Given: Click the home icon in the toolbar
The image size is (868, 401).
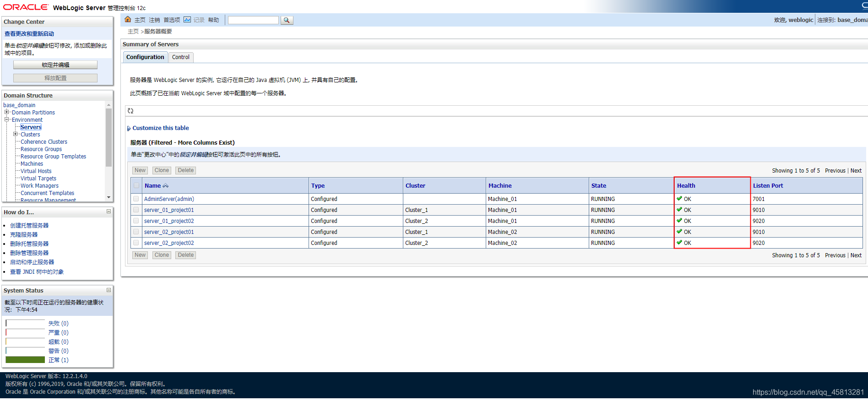Looking at the screenshot, I should (x=128, y=20).
